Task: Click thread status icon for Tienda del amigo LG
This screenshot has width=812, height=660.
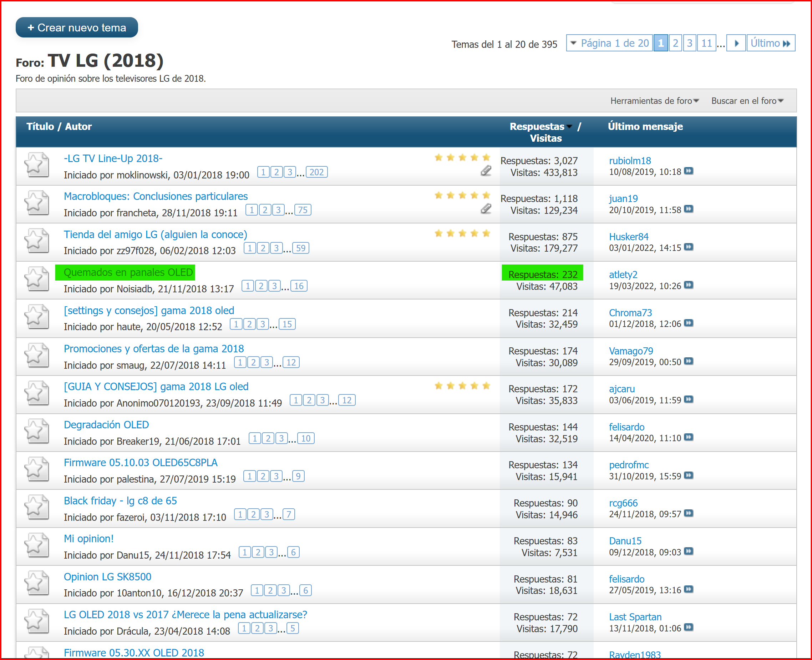Action: point(37,241)
